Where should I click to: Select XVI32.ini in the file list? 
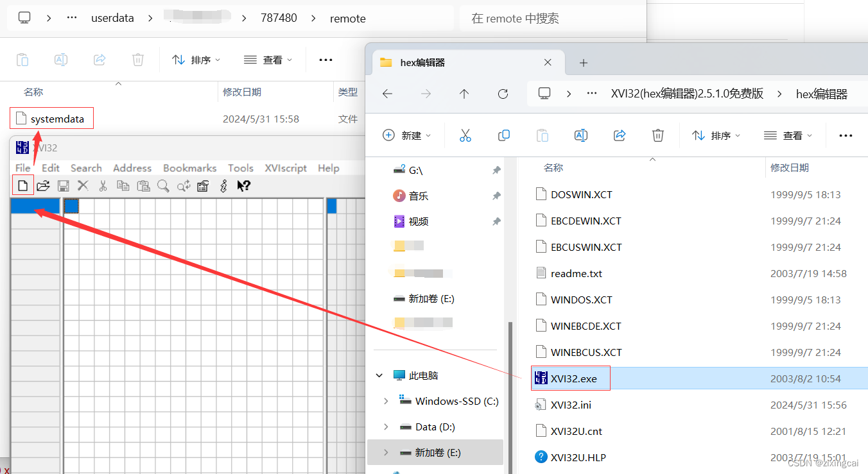click(700, 405)
